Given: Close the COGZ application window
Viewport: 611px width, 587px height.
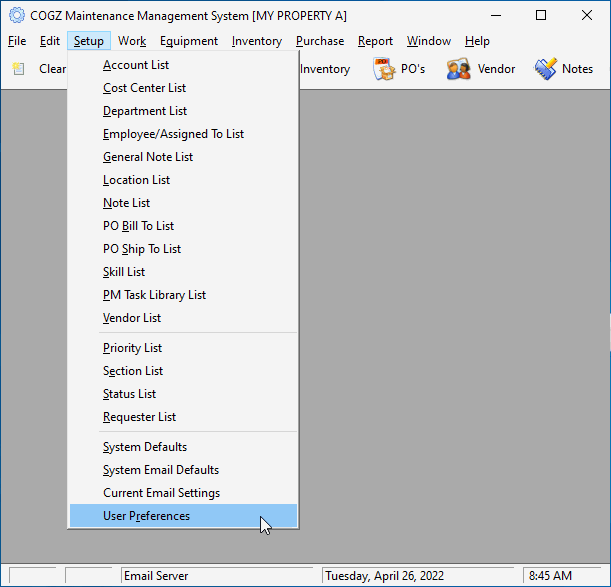Looking at the screenshot, I should [587, 16].
